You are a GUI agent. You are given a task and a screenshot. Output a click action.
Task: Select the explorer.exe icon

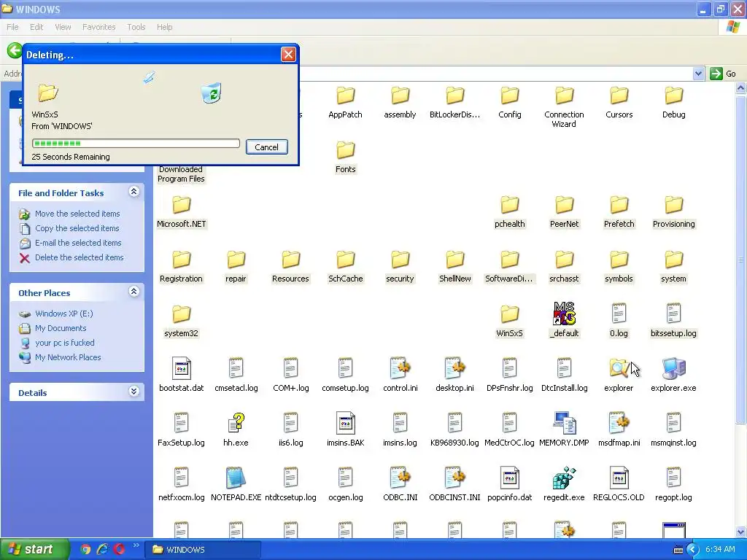click(x=673, y=376)
